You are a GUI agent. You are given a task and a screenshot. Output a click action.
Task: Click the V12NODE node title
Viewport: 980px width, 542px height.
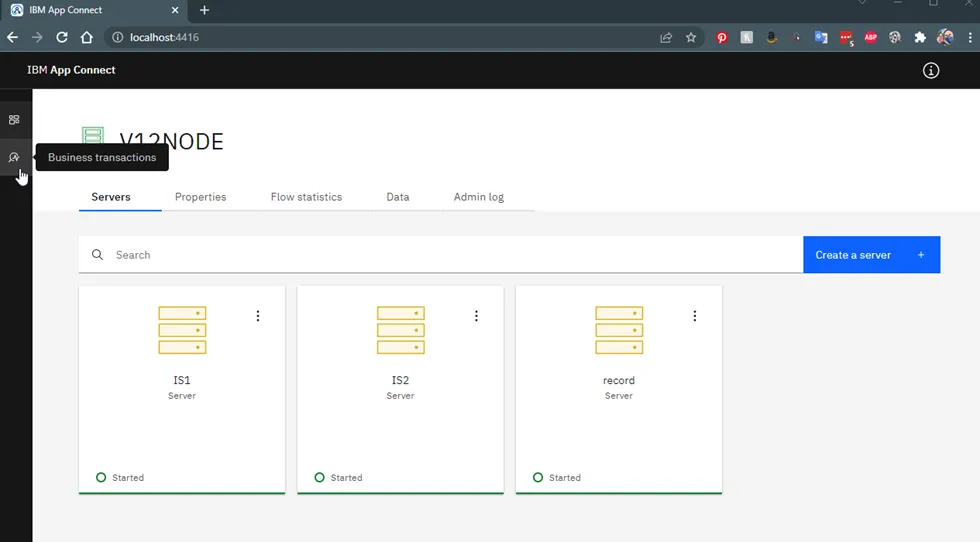(x=171, y=141)
